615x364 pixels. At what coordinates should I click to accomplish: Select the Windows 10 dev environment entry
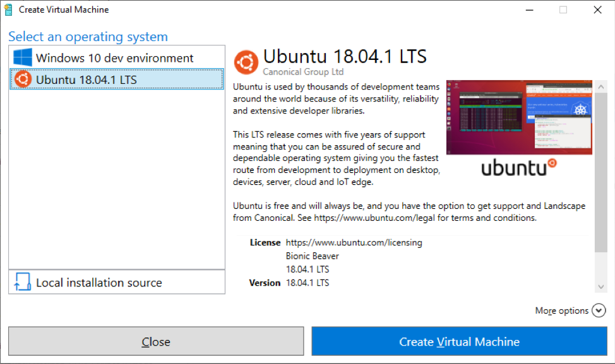114,57
